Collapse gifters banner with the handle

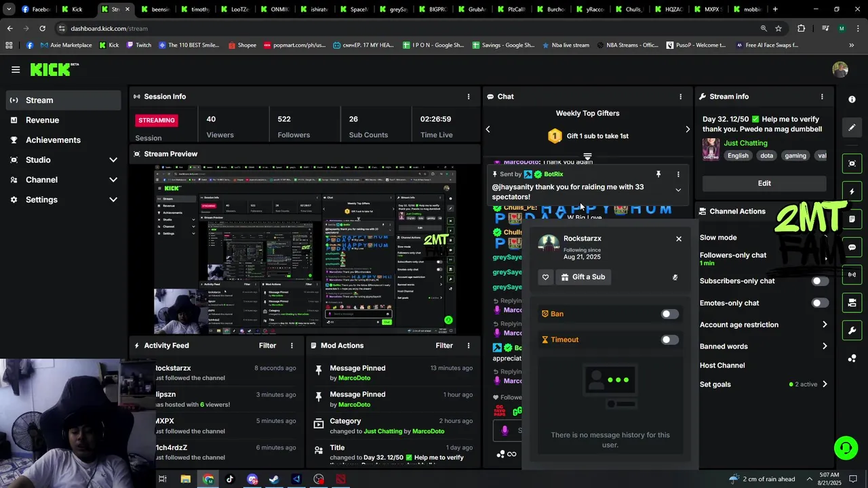[587, 157]
